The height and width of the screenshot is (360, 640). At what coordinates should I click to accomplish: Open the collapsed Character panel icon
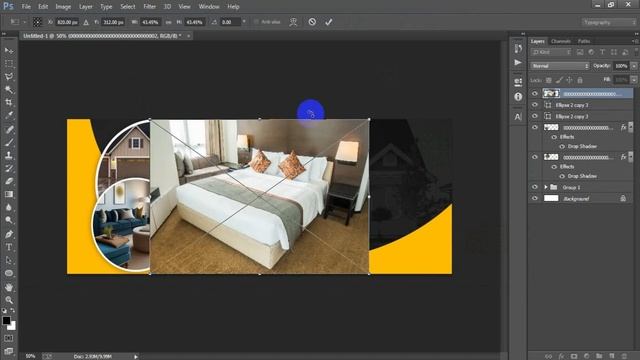[x=518, y=117]
